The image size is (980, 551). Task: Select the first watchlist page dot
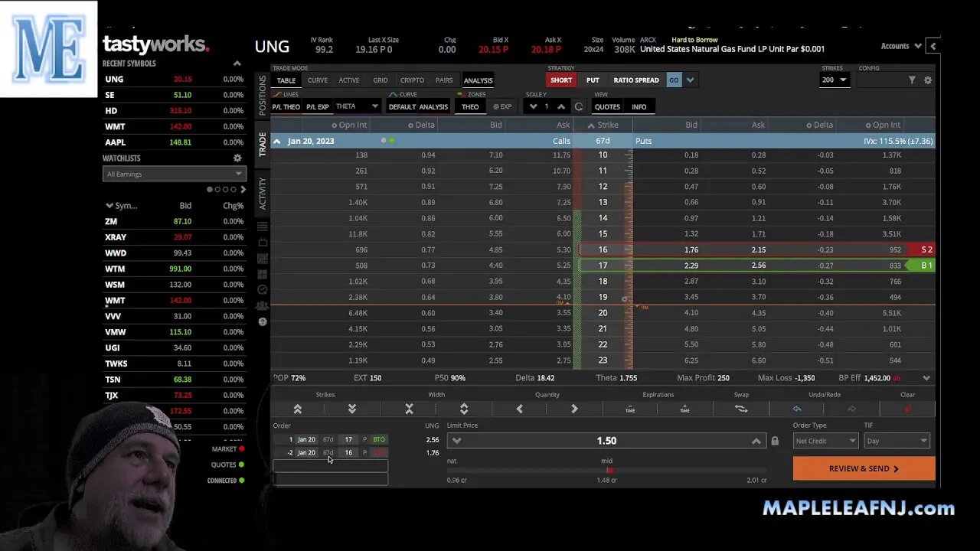tap(210, 189)
